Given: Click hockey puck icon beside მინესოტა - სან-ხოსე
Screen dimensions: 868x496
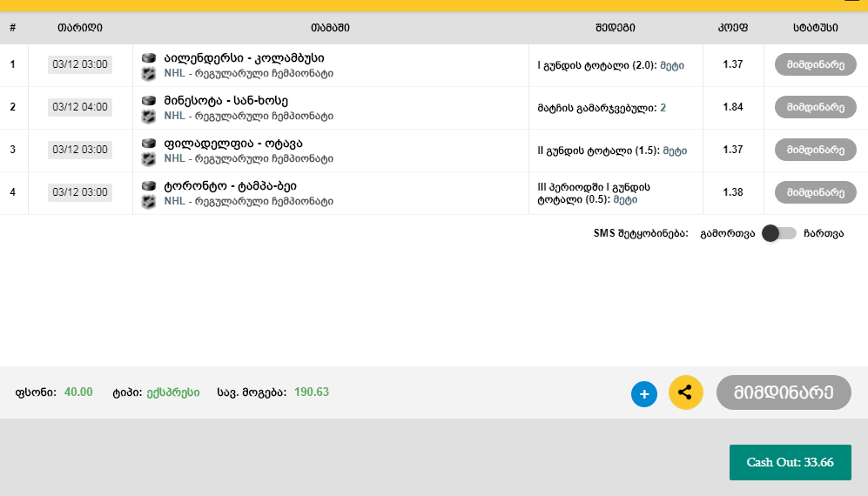Looking at the screenshot, I should 148,101.
